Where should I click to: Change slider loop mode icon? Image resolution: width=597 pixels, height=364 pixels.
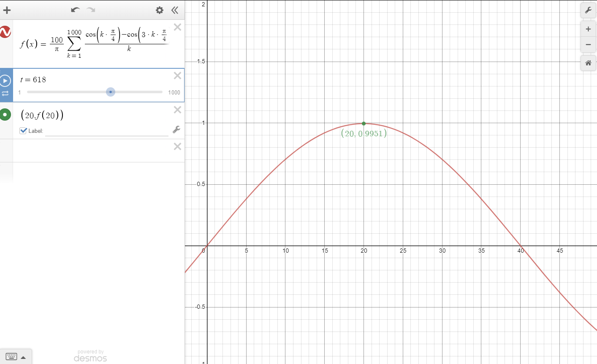coord(5,93)
